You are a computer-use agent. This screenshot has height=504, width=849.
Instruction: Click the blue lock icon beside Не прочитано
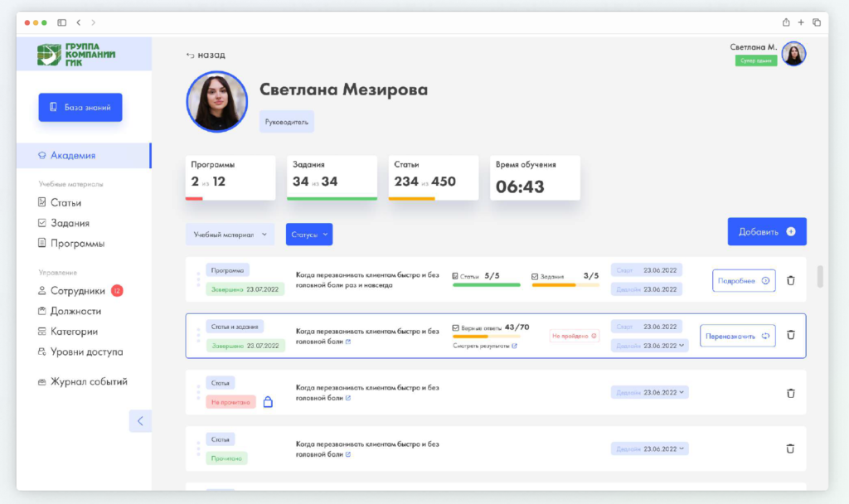tap(268, 402)
